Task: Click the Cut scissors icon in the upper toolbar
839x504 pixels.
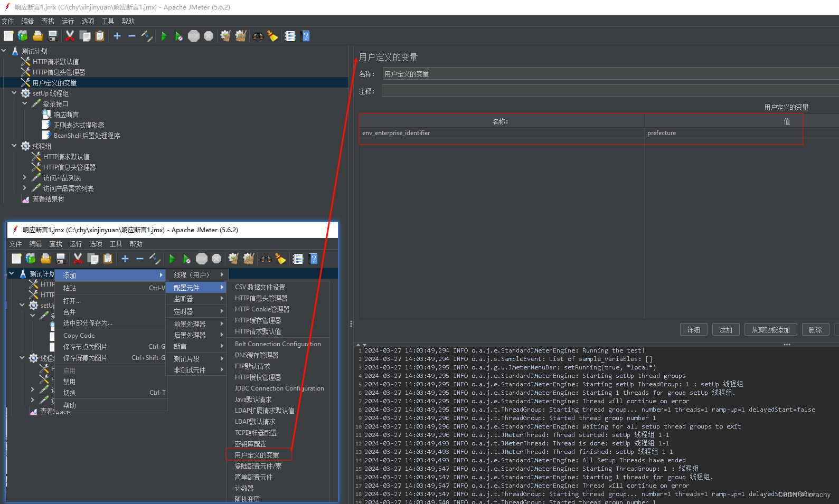Action: 70,36
